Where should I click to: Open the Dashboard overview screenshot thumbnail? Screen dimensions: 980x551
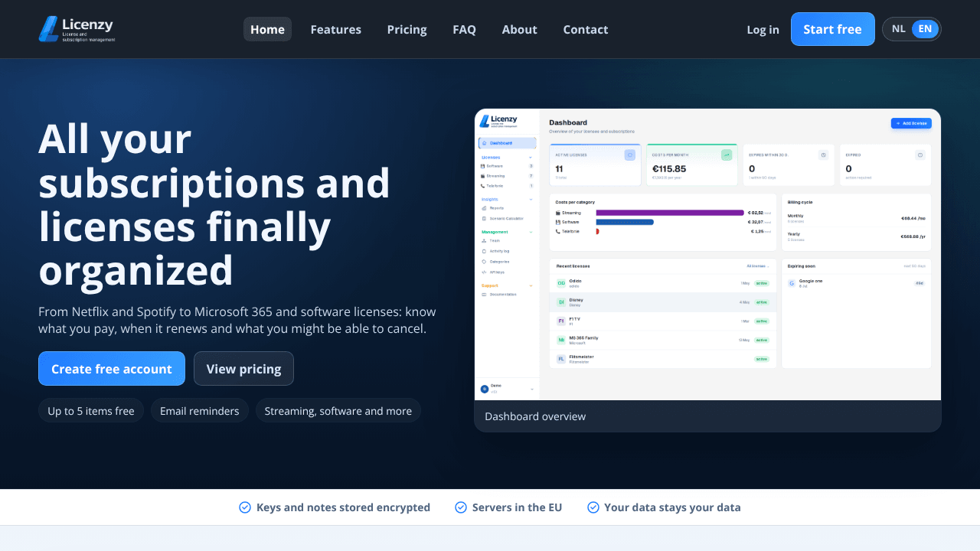(x=707, y=255)
